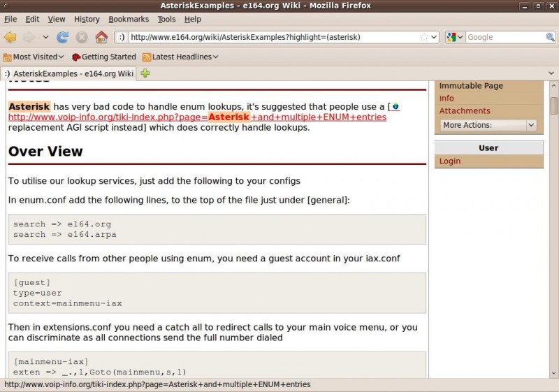Click the bookmark star in address bar
This screenshot has height=392, width=559.
[423, 37]
